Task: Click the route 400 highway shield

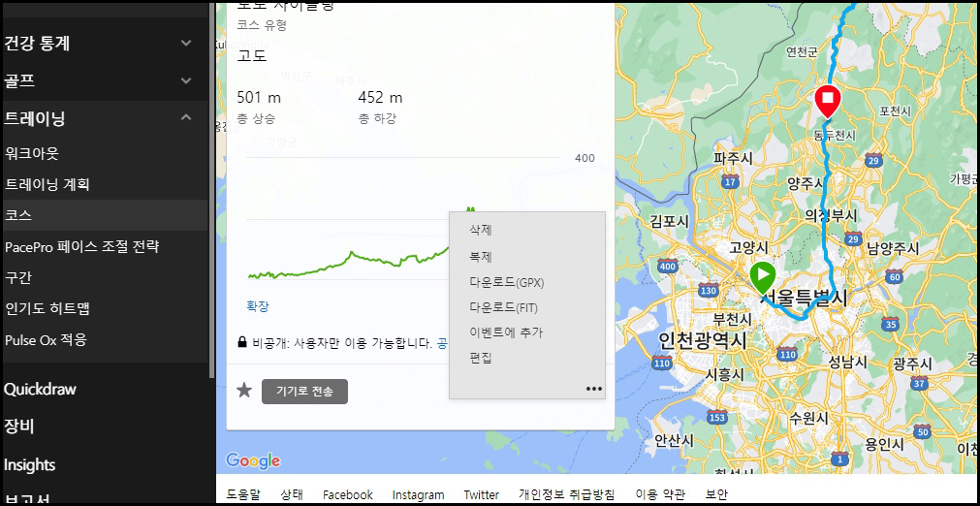Action: pos(668,268)
